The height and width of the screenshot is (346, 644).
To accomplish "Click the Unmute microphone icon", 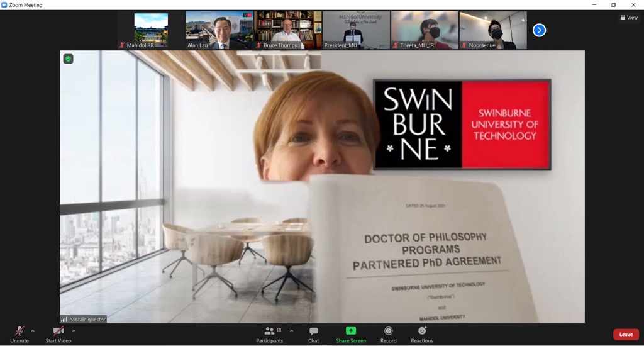I will pyautogui.click(x=19, y=331).
